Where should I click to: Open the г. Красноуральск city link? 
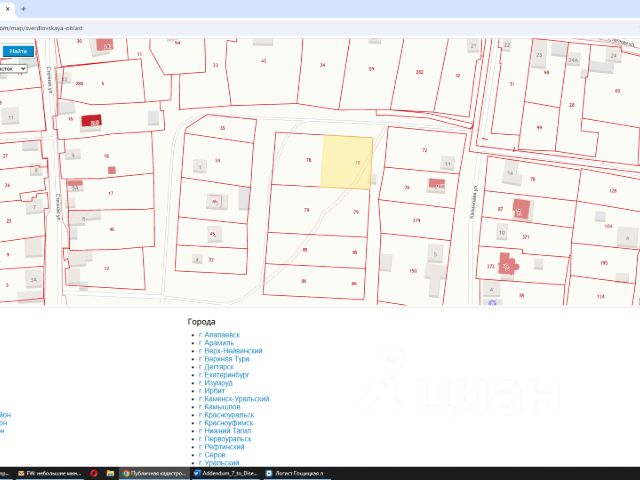227,415
